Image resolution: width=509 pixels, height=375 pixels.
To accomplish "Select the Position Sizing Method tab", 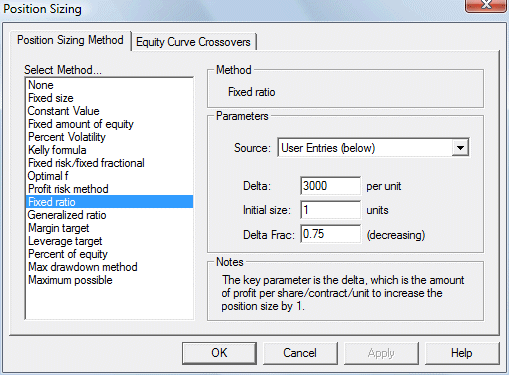I will pyautogui.click(x=70, y=40).
